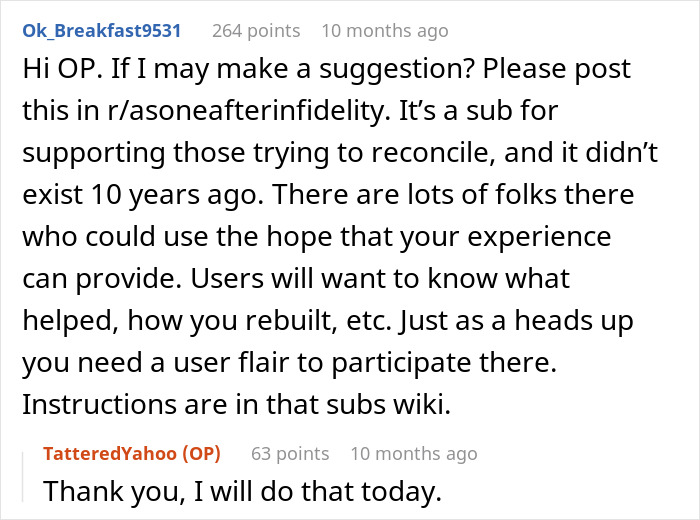Open Ok_Breakfast9531's user profile
The width and height of the screenshot is (700, 520).
coord(100,31)
